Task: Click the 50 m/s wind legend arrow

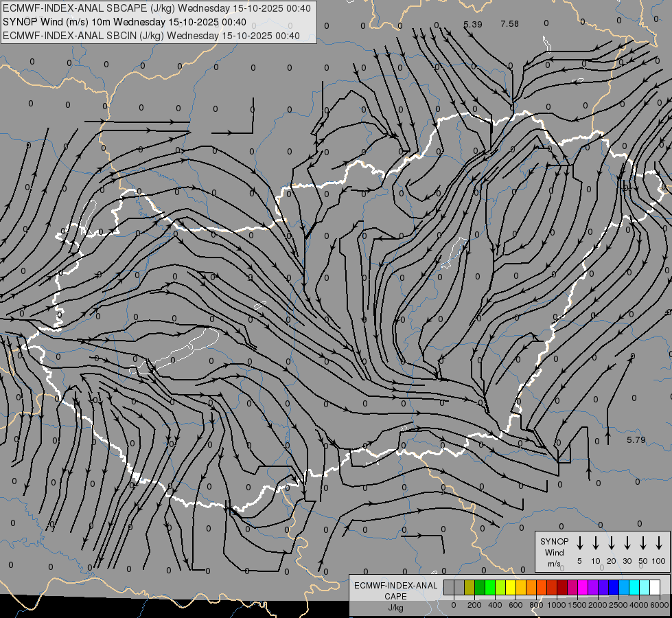Action: 643,543
